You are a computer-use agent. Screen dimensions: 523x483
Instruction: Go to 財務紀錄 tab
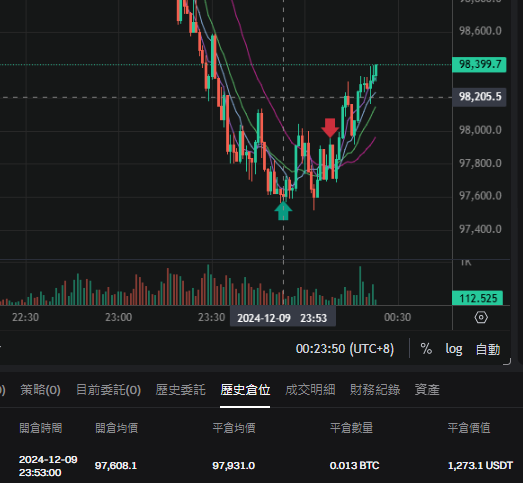pos(375,390)
